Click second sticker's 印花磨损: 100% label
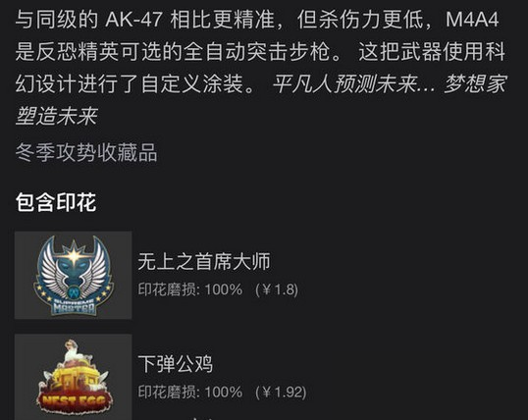This screenshot has height=420, width=528. click(x=190, y=393)
